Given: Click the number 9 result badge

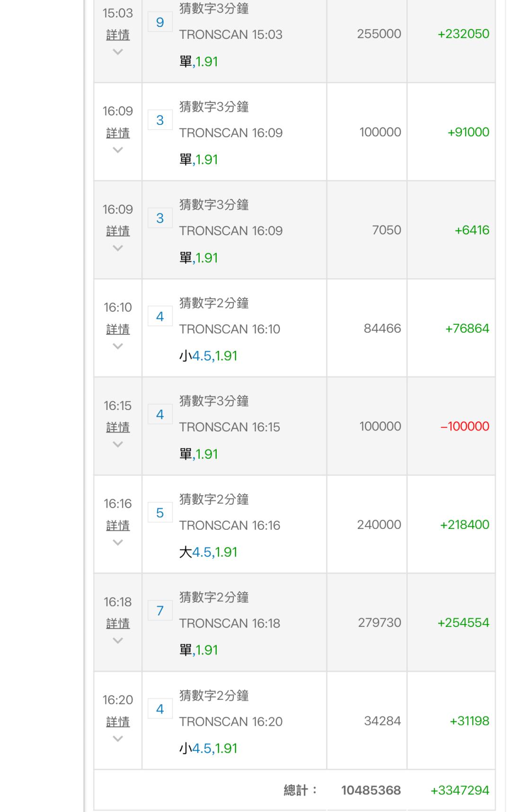Looking at the screenshot, I should [x=160, y=22].
